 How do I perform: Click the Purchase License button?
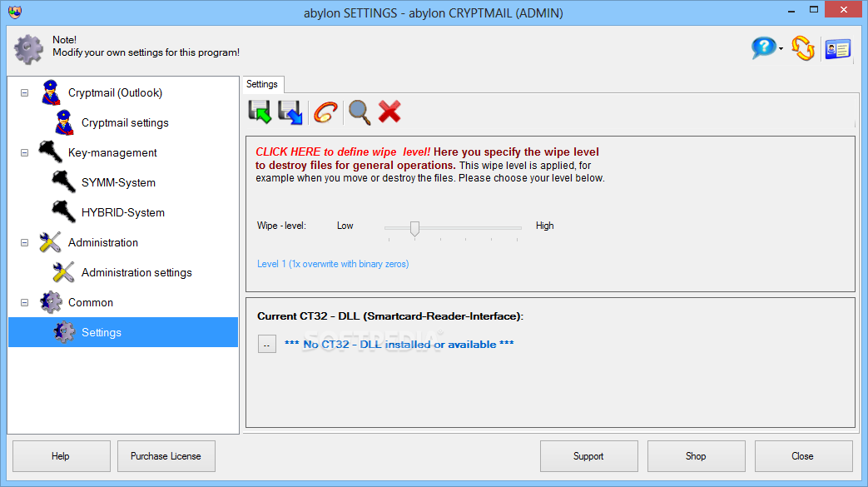[x=166, y=456]
